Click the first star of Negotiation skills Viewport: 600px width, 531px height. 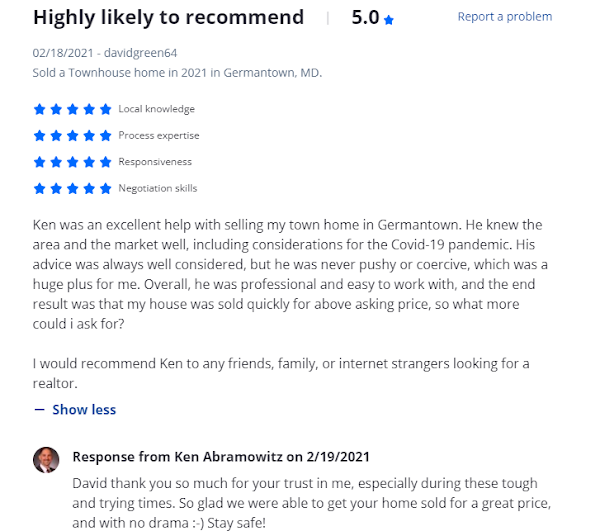(39, 188)
